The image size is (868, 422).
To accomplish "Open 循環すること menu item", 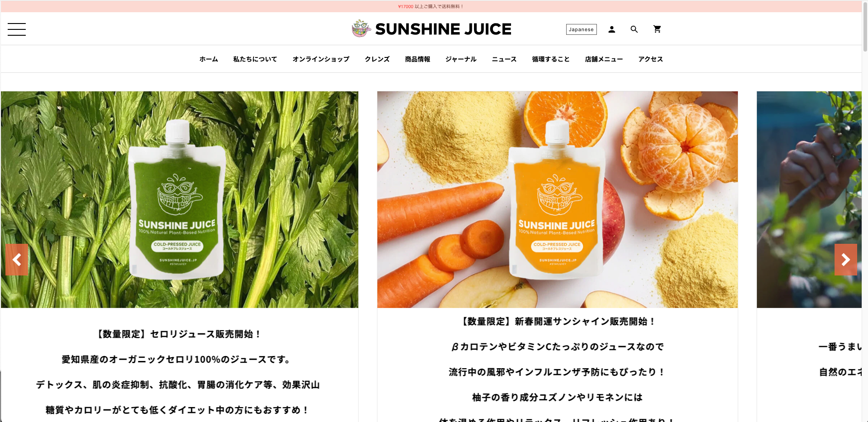I will pyautogui.click(x=551, y=59).
